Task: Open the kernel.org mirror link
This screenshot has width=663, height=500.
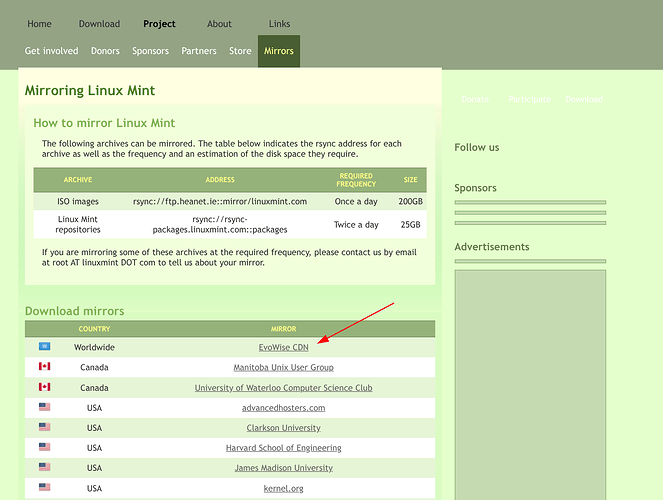Action: click(x=283, y=488)
